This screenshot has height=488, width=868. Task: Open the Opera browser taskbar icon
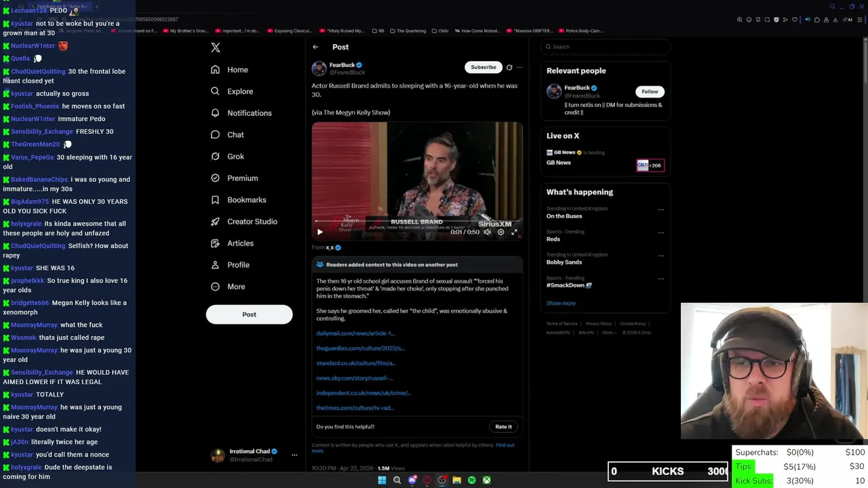(427, 480)
